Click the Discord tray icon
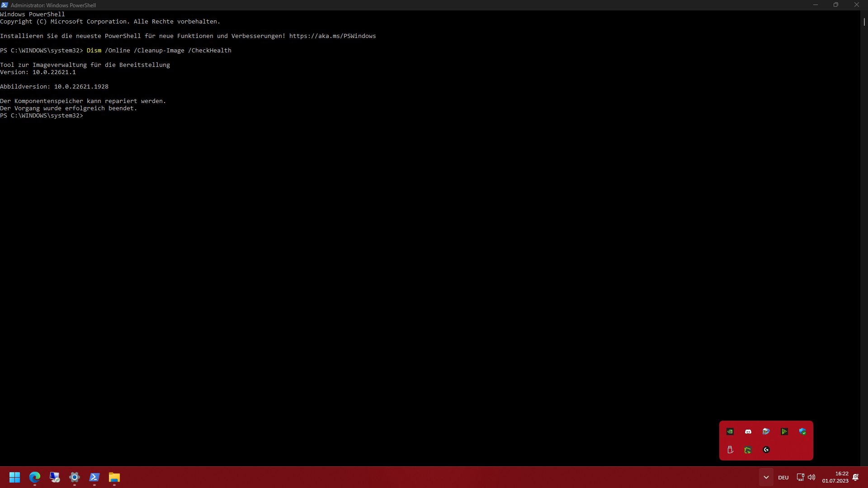868x488 pixels. click(748, 432)
